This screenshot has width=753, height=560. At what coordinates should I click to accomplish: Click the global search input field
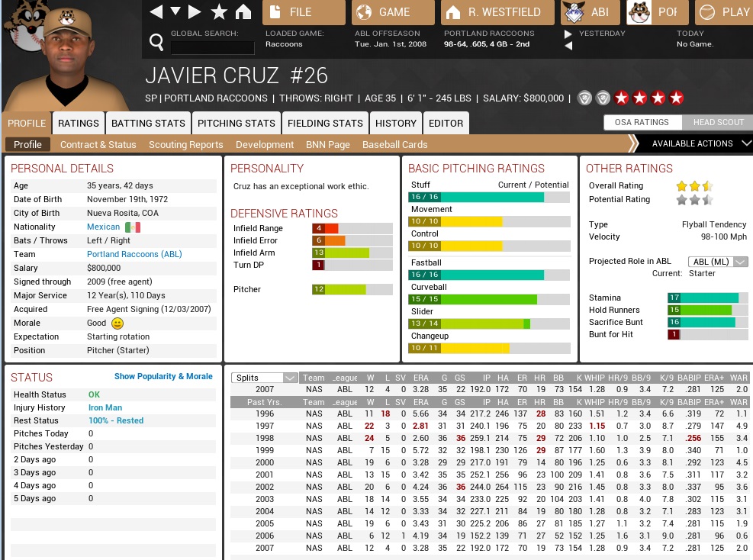212,47
